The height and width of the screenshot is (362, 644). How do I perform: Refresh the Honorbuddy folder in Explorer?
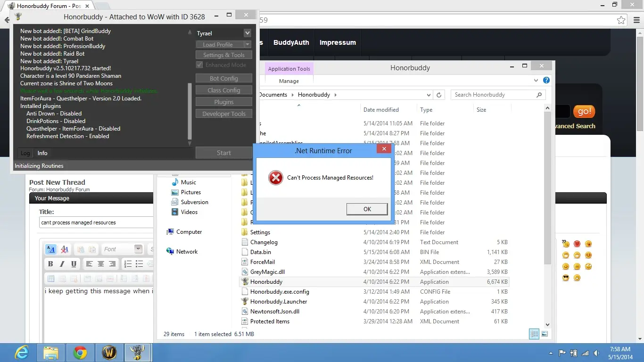[x=439, y=95]
